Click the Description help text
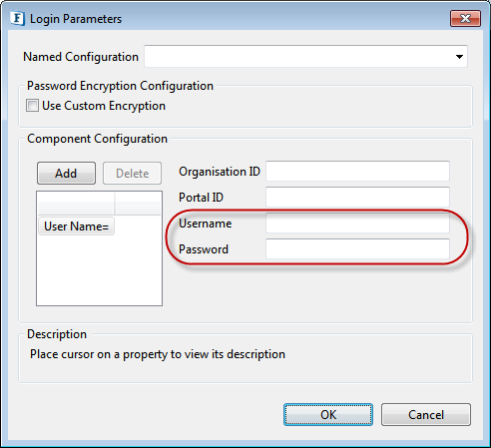 click(x=158, y=354)
